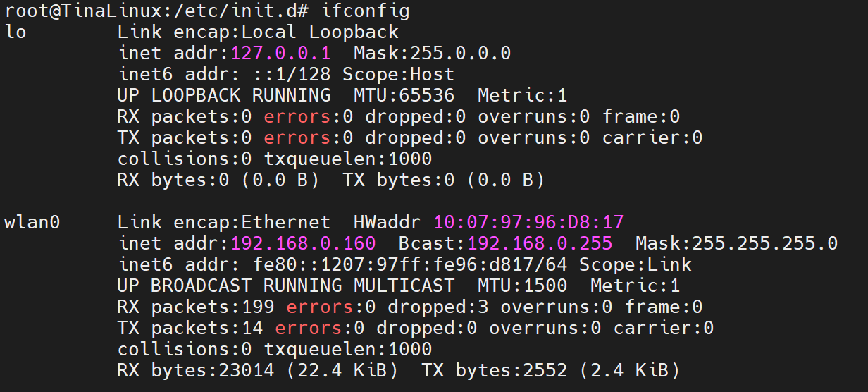Viewport: 868px width, 392px height.
Task: Click the wlan0 mask 255.255.255.0
Action: (x=764, y=244)
